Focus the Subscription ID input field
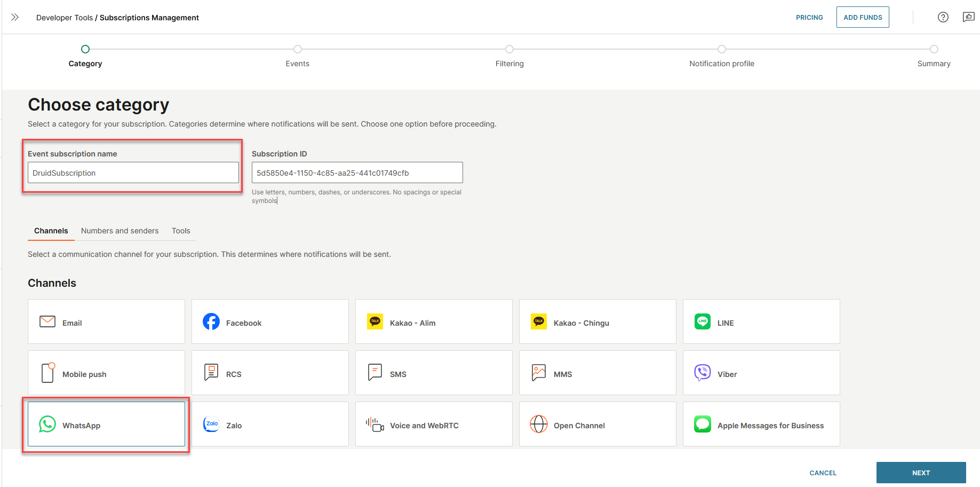Screen dimensions: 980x487 click(x=357, y=173)
